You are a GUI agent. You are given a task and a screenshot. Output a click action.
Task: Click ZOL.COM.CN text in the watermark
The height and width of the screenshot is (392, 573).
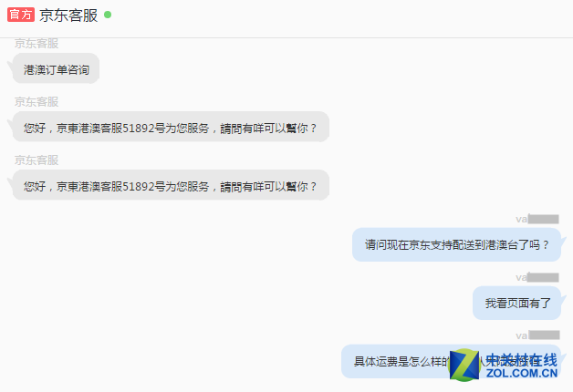[x=522, y=374]
